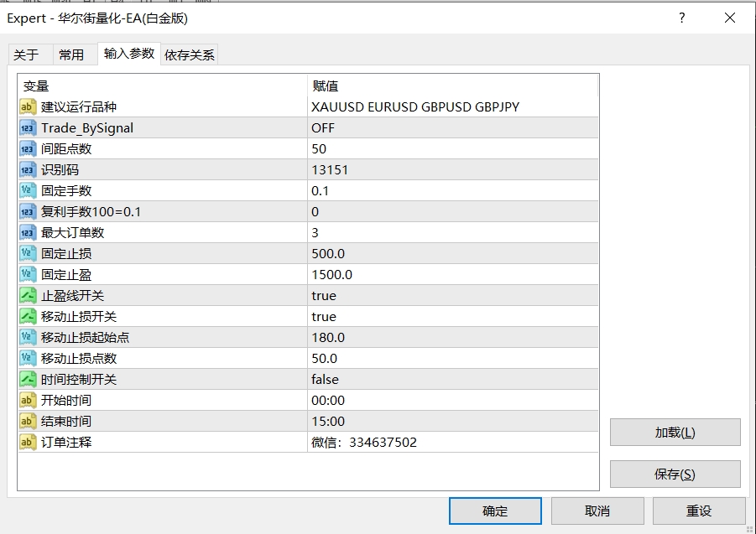Open the Trade_BySignal OFF value dropdown
756x534 pixels.
pos(452,127)
